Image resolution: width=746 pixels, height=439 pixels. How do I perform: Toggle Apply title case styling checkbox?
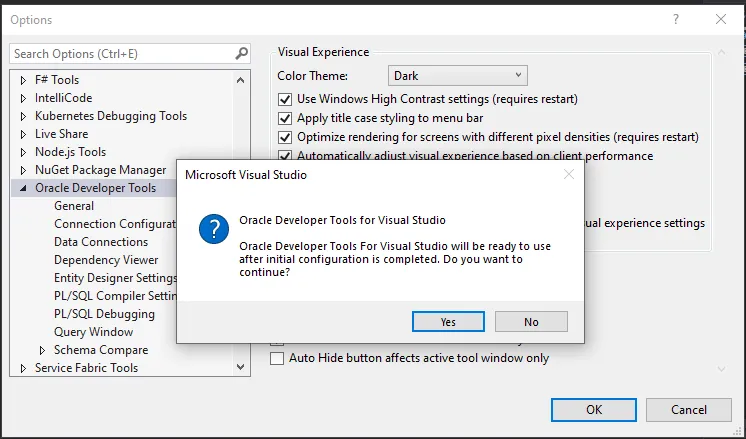tap(285, 118)
